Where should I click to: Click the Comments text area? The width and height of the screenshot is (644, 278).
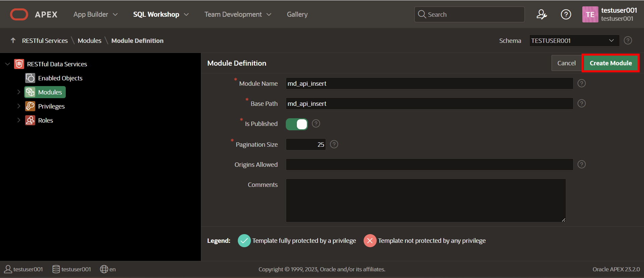coord(426,200)
